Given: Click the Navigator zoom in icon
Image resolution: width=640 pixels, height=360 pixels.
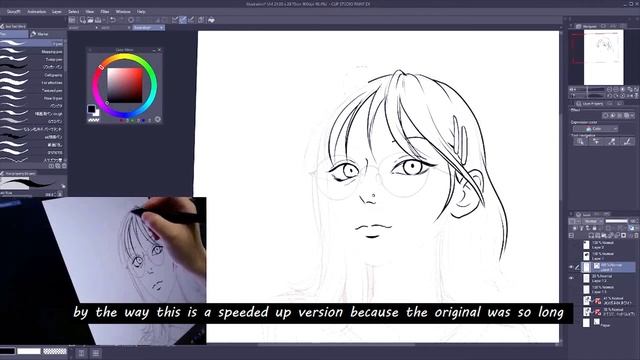Looking at the screenshot, I should (x=616, y=89).
